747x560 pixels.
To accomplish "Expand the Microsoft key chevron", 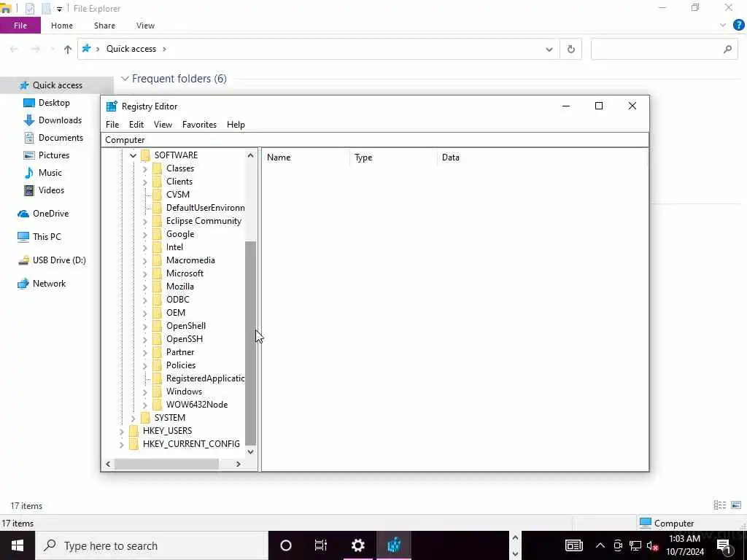I will [145, 274].
